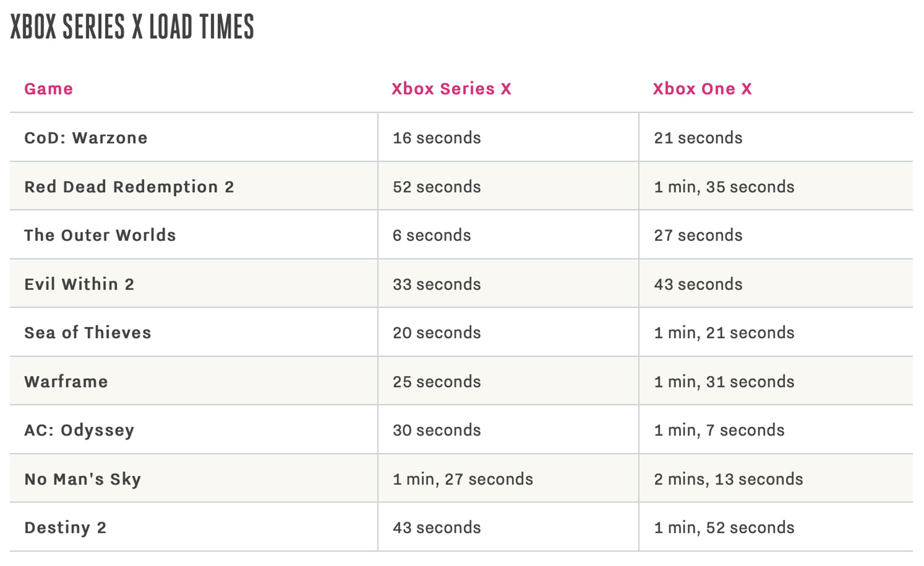The height and width of the screenshot is (566, 924).
Task: Click the 'Xbox Series X' column header
Action: pyautogui.click(x=451, y=89)
